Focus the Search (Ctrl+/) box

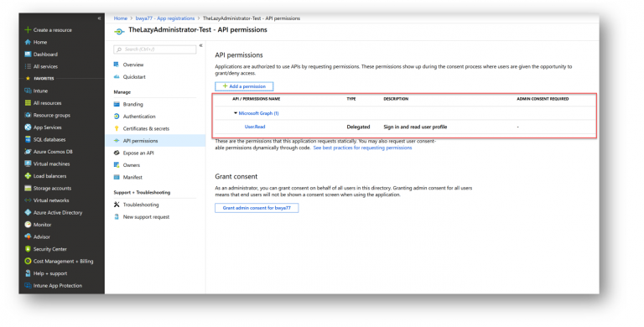[x=155, y=49]
